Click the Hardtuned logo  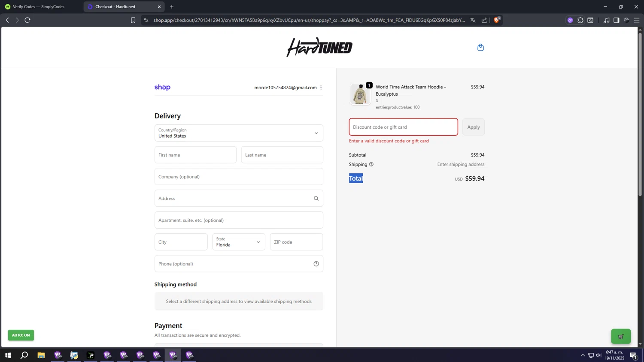click(319, 47)
